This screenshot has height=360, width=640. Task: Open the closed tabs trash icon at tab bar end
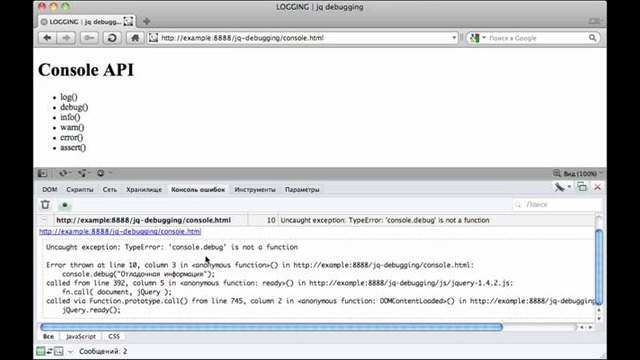coord(594,21)
